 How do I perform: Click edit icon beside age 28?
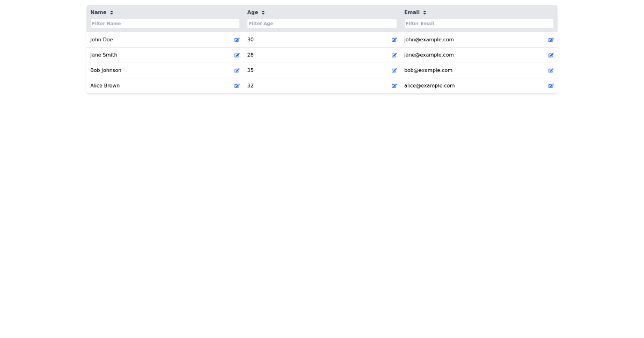pos(394,55)
